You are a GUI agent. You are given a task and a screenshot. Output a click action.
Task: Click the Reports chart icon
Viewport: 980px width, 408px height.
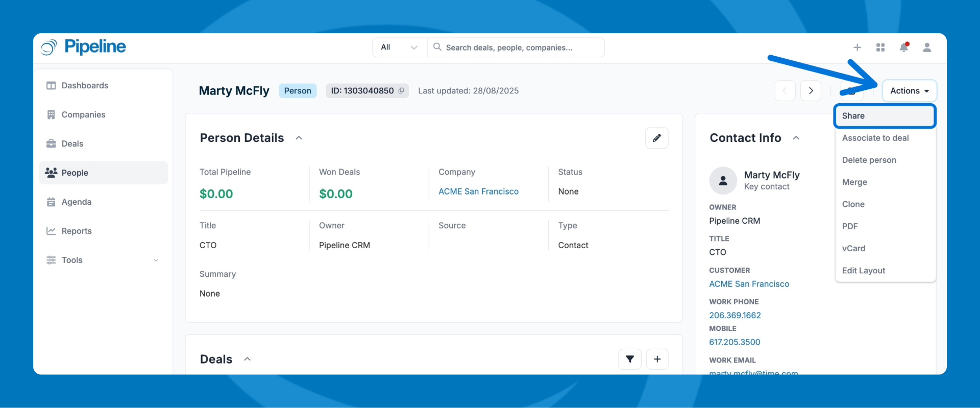(51, 231)
